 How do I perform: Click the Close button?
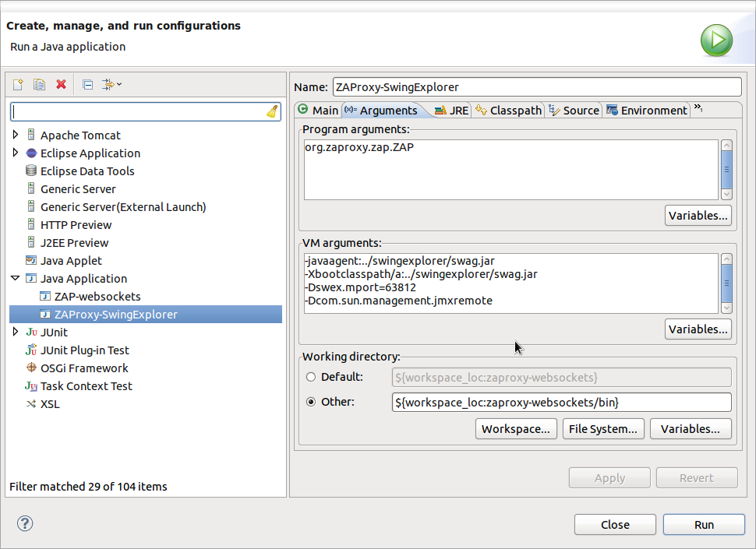pos(615,524)
